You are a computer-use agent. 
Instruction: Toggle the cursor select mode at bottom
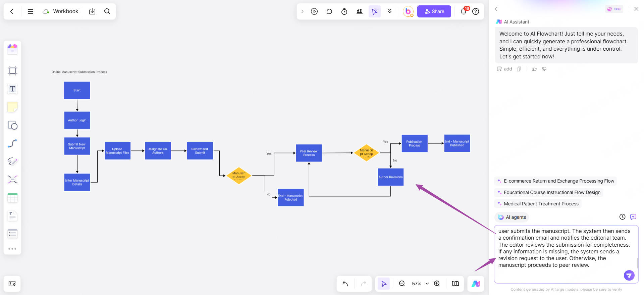(x=384, y=284)
